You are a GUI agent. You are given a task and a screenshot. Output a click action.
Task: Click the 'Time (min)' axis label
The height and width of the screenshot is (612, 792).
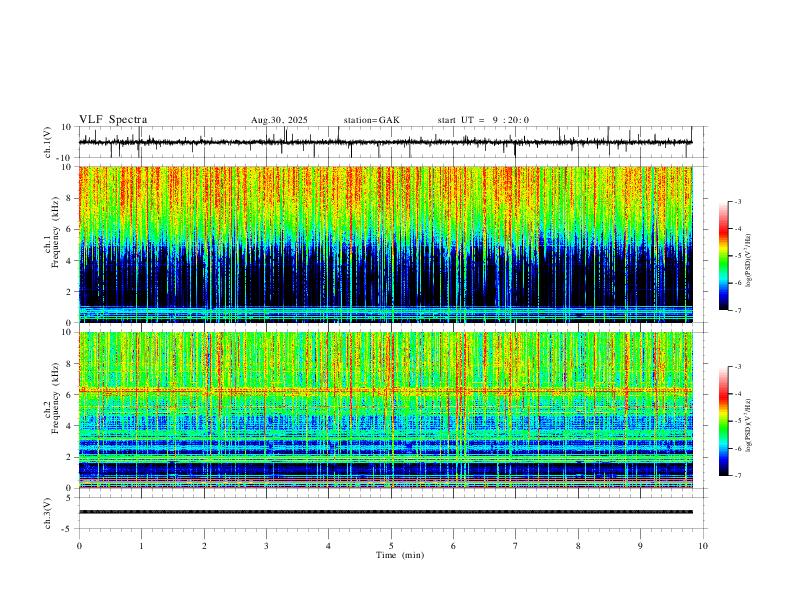pos(400,555)
